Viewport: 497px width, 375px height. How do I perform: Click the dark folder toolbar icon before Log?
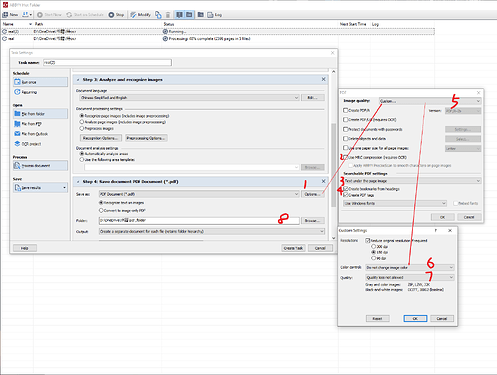coord(200,15)
